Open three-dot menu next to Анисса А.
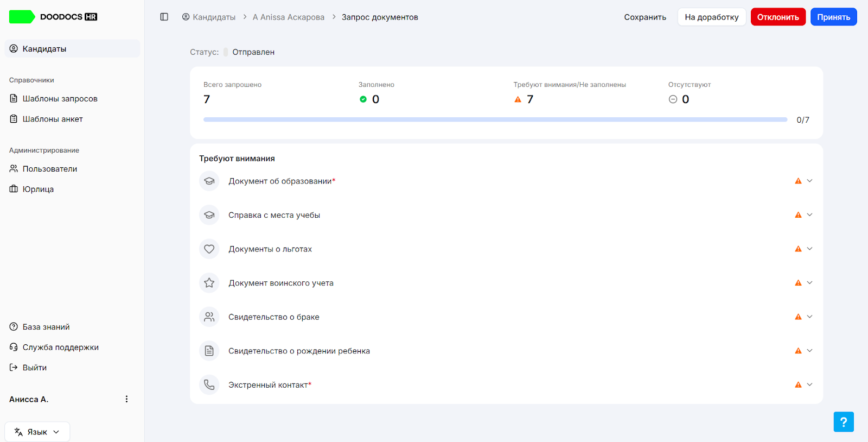The image size is (868, 442). 126,399
